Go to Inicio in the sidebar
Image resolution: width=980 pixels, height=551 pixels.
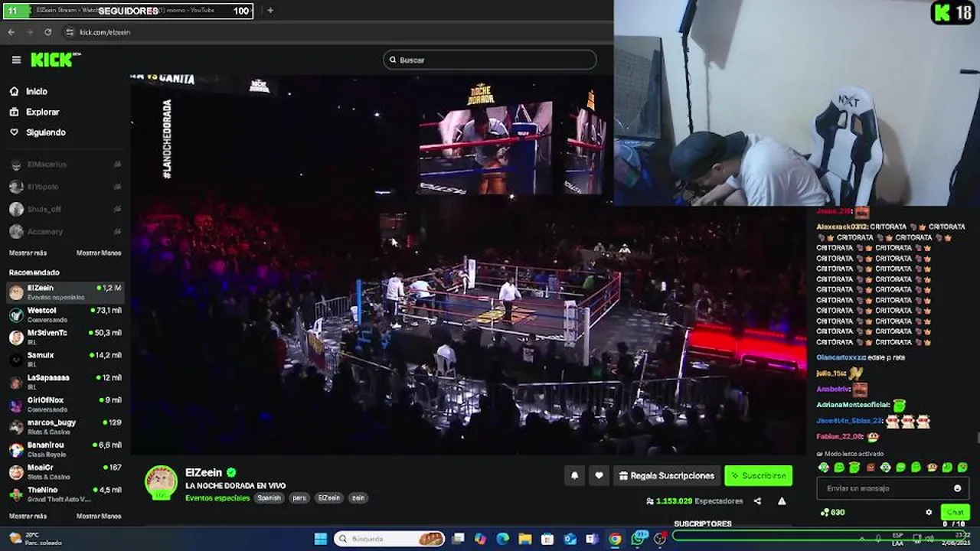coord(28,91)
